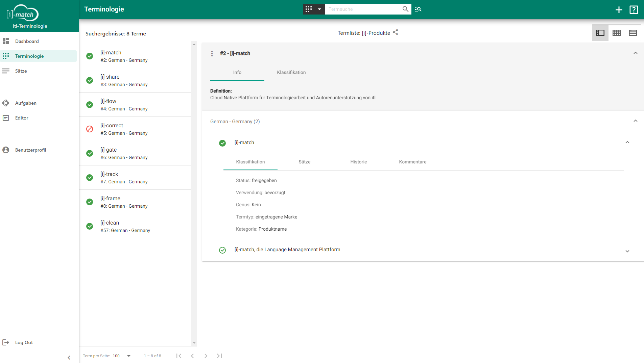Viewport: 644px width, 363px height.
Task: Go to last page of results
Action: click(x=219, y=356)
